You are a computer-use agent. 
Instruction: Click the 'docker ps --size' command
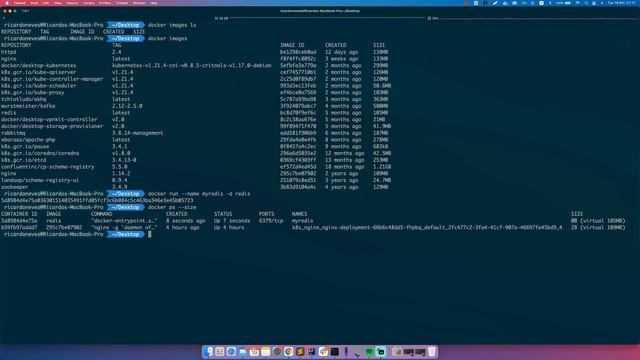pos(172,207)
